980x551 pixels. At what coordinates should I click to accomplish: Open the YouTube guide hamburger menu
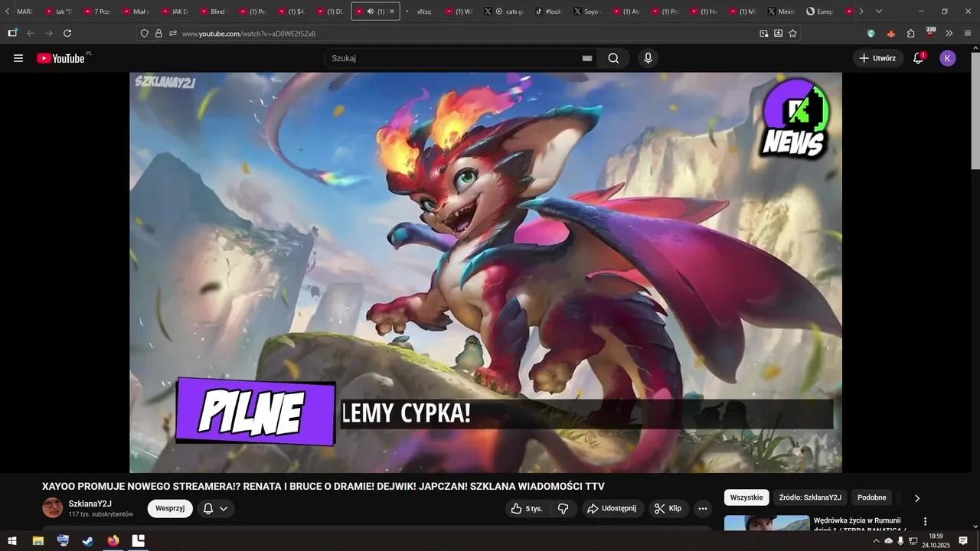tap(18, 58)
